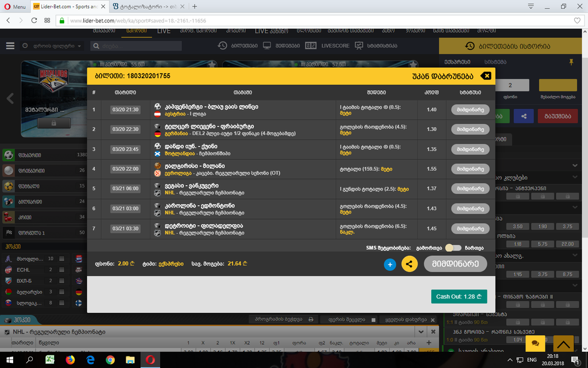Switch to the ტოტალიზატორი browser tab
Screen dimensions: 588x368
[148, 6]
